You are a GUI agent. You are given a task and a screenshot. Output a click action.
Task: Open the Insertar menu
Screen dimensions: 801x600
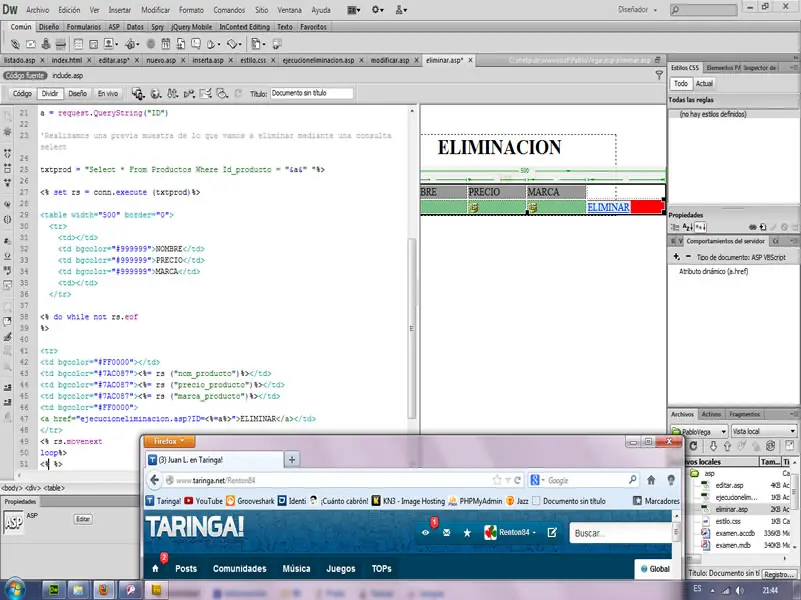pyautogui.click(x=118, y=9)
